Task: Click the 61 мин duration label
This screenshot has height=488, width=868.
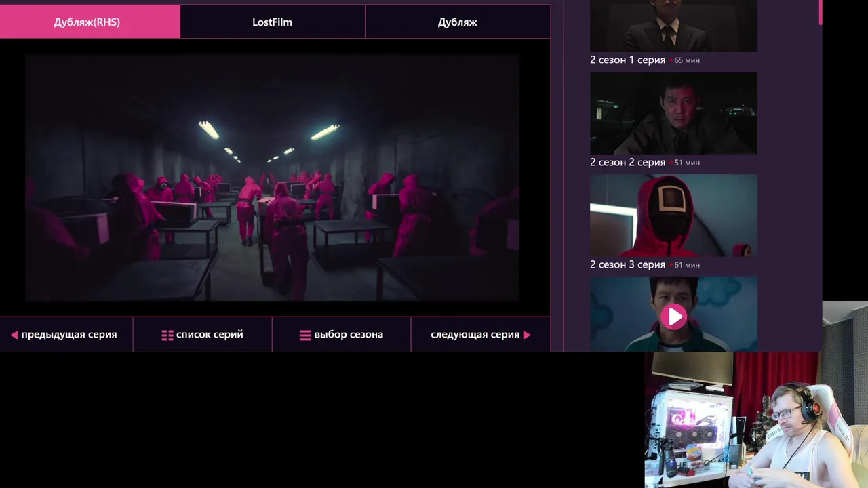Action: click(687, 265)
